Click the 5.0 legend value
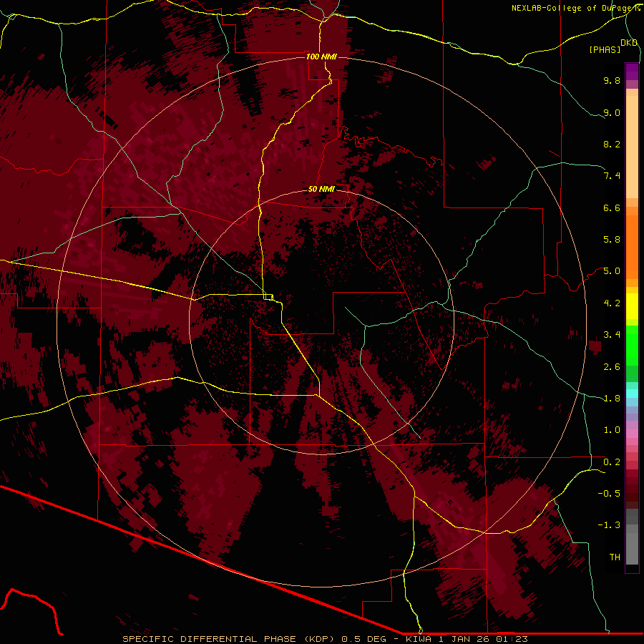 (x=612, y=271)
